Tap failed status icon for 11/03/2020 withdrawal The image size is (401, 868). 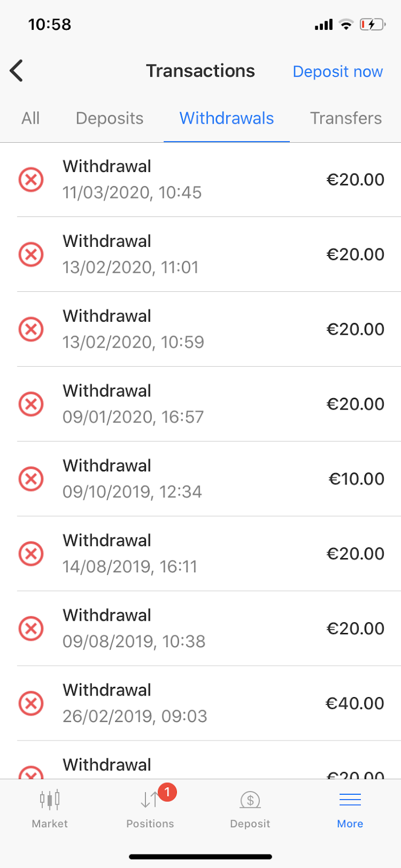pyautogui.click(x=31, y=180)
